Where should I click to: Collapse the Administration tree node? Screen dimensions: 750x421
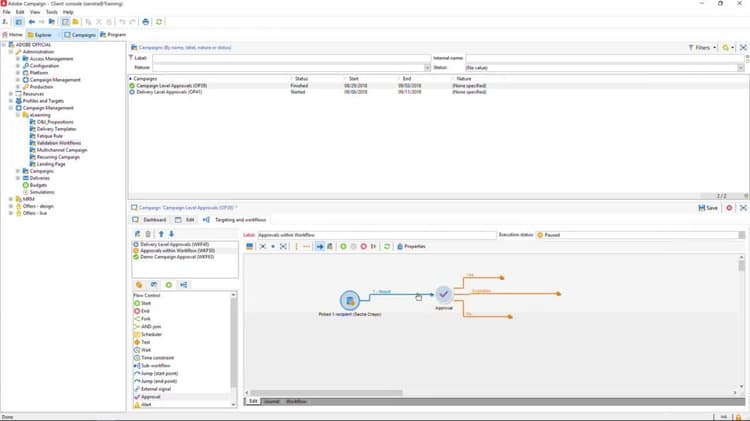point(11,52)
